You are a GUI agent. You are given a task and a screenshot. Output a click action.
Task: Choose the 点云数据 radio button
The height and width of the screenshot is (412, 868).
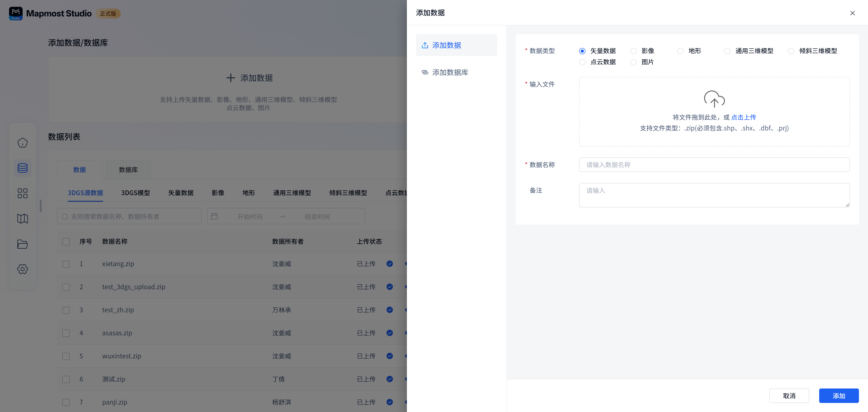pyautogui.click(x=582, y=62)
